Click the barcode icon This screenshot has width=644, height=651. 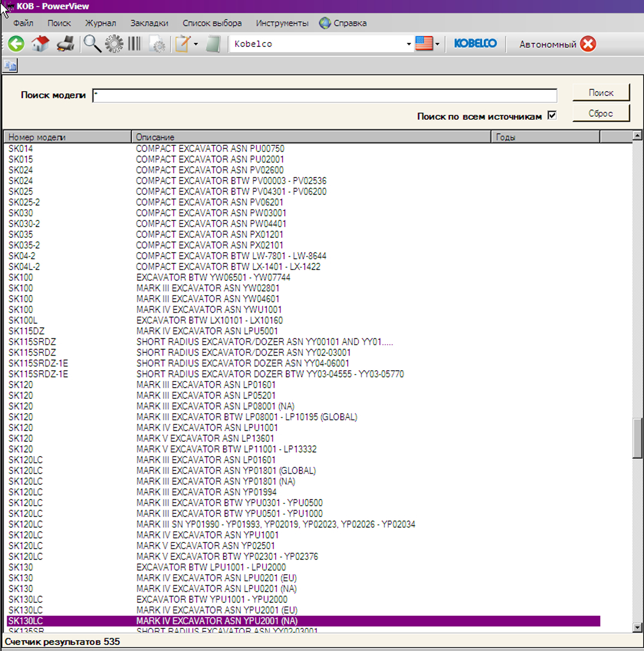tap(134, 44)
